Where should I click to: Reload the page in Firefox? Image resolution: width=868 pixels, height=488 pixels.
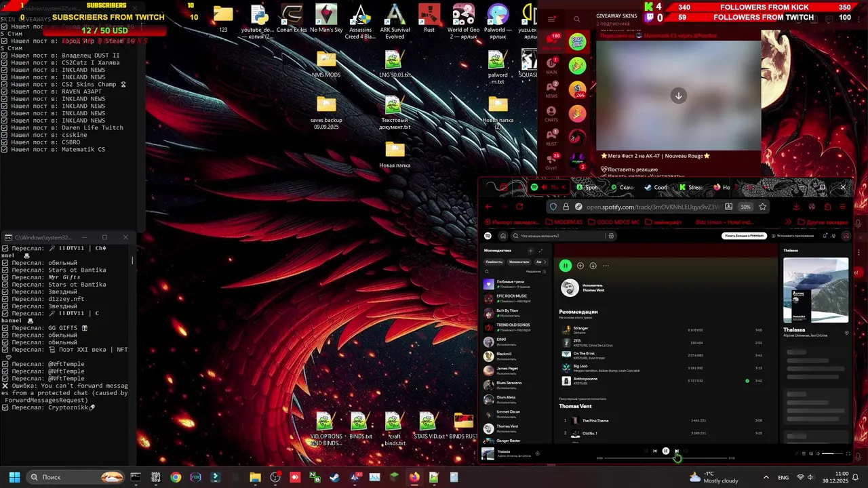[x=519, y=207]
